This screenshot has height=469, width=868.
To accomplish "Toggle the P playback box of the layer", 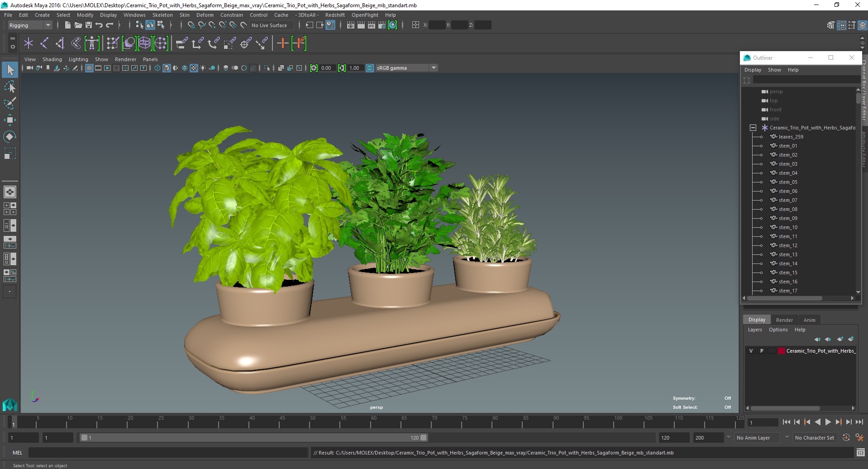I will point(761,351).
